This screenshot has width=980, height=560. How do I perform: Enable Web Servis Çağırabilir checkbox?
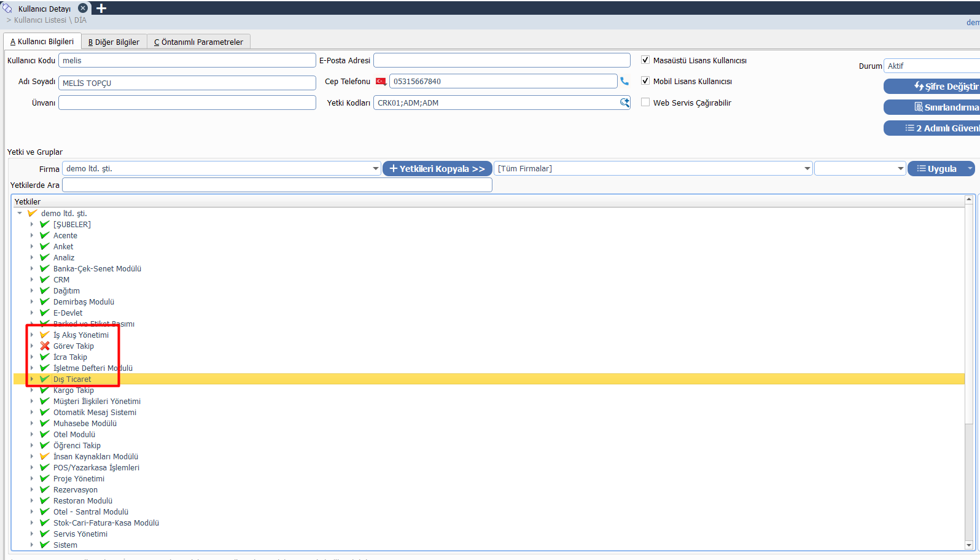pos(645,103)
